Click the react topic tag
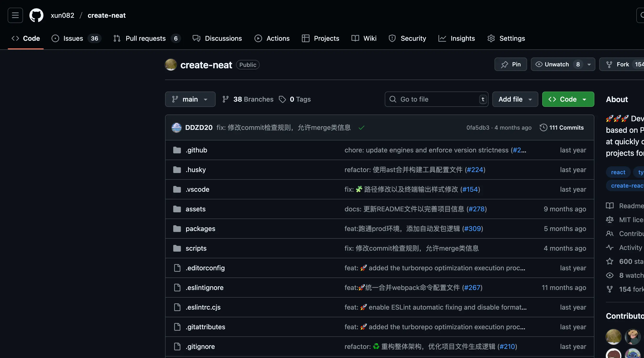The width and height of the screenshot is (644, 358). coord(618,172)
